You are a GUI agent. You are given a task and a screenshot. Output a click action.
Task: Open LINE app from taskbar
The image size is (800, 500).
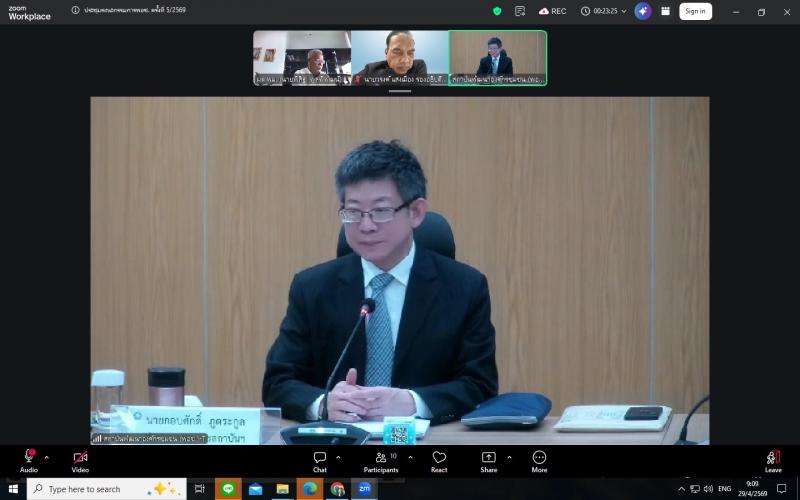coord(228,489)
